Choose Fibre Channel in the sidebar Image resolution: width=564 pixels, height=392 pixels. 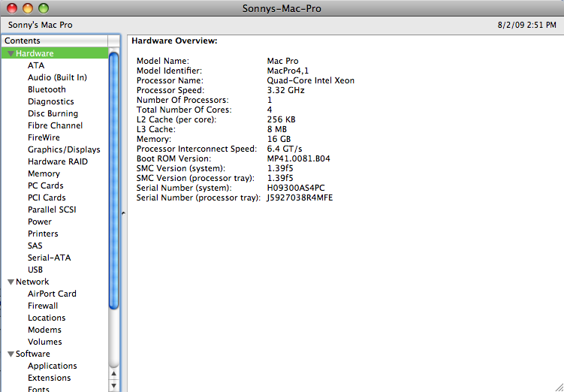[55, 125]
